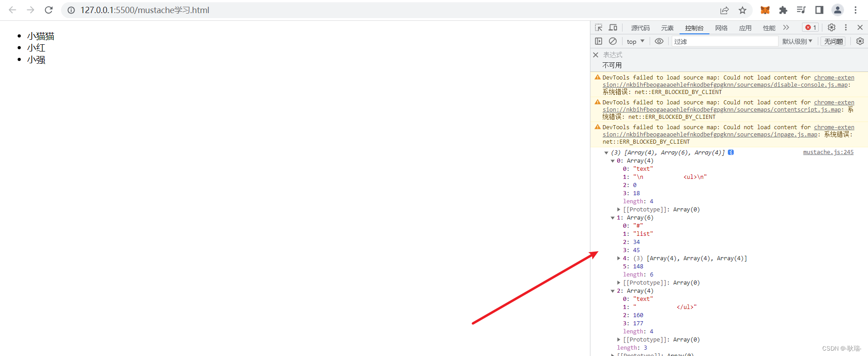Open MetaMask fox extension

[765, 10]
